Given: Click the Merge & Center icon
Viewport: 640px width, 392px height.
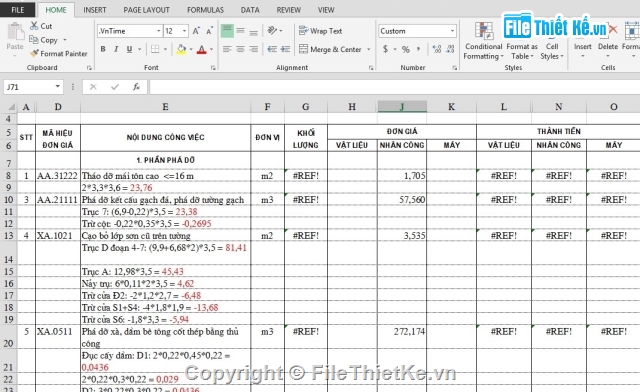Looking at the screenshot, I should click(x=303, y=49).
